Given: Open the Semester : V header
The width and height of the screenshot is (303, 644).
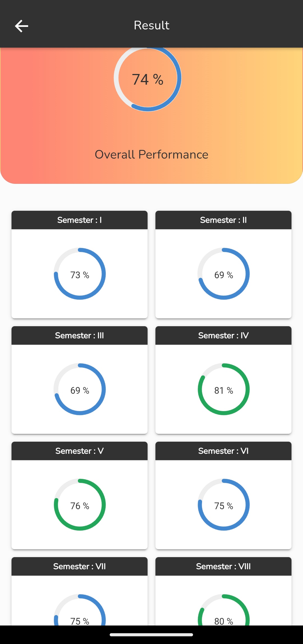Looking at the screenshot, I should click(79, 451).
